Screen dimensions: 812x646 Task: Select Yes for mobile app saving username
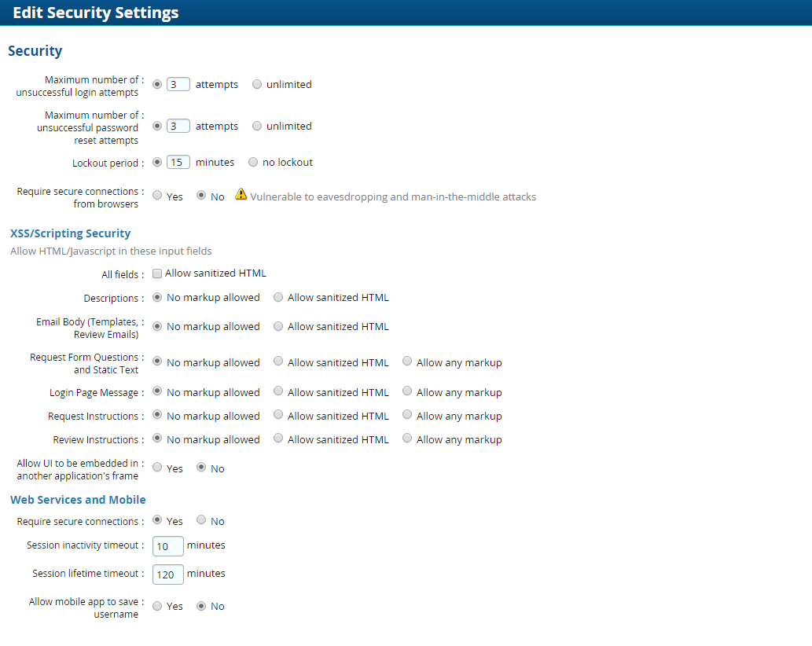point(157,606)
